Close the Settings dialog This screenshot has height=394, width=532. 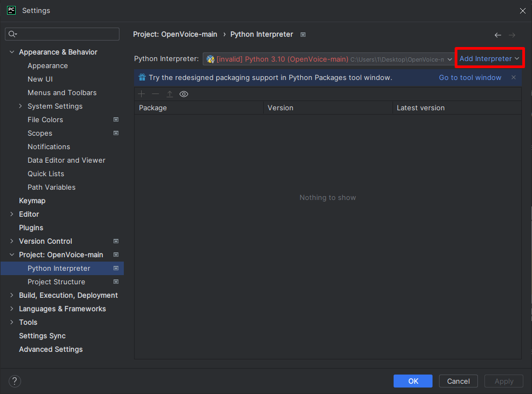[522, 10]
